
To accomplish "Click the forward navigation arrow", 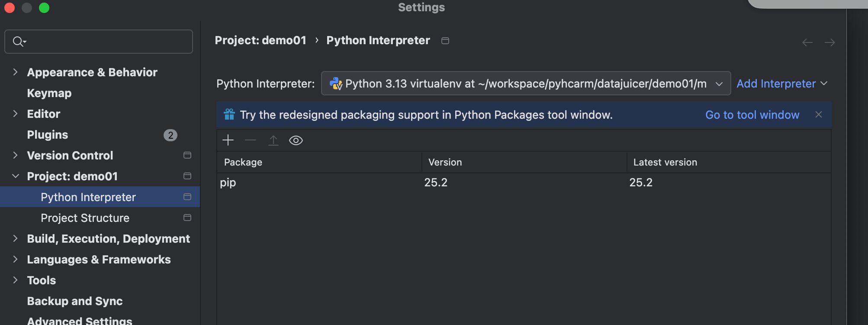I will pos(829,42).
